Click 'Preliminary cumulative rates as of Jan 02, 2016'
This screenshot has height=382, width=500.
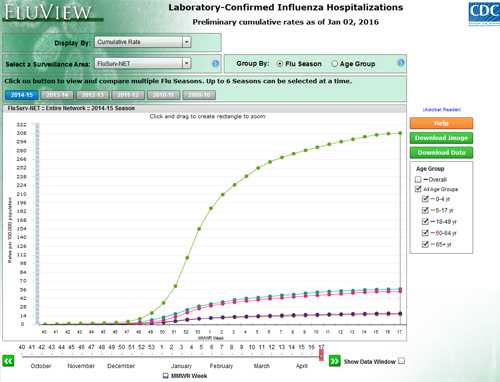[286, 22]
